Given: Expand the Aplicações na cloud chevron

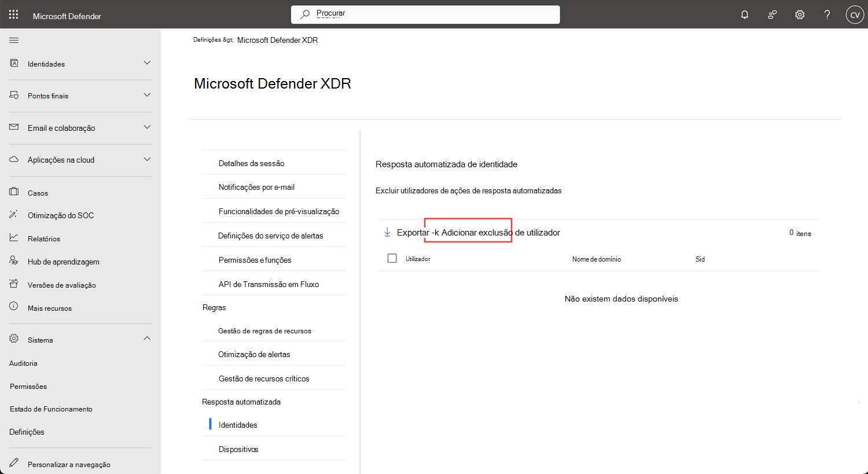Looking at the screenshot, I should pos(147,159).
